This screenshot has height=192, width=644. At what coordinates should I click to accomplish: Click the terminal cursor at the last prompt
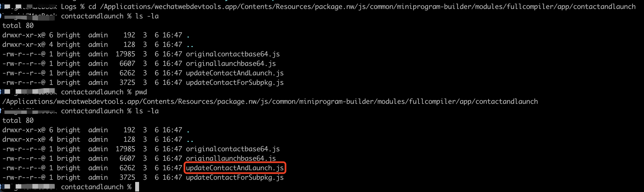pyautogui.click(x=137, y=187)
